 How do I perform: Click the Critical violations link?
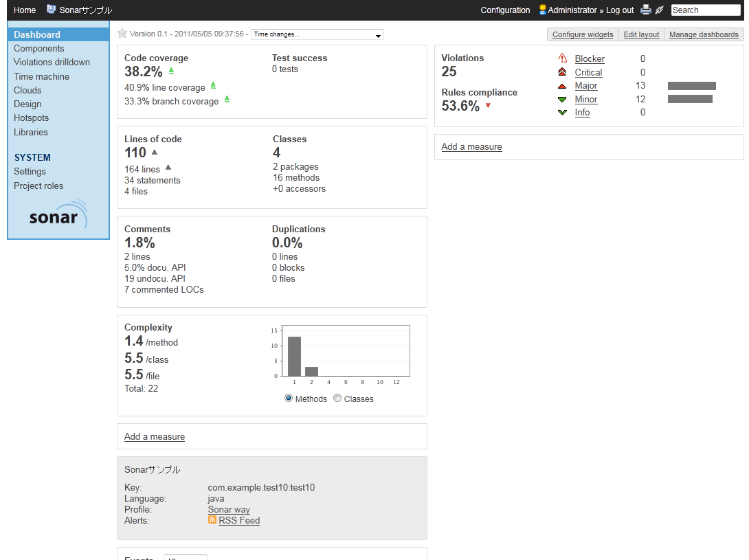tap(588, 73)
